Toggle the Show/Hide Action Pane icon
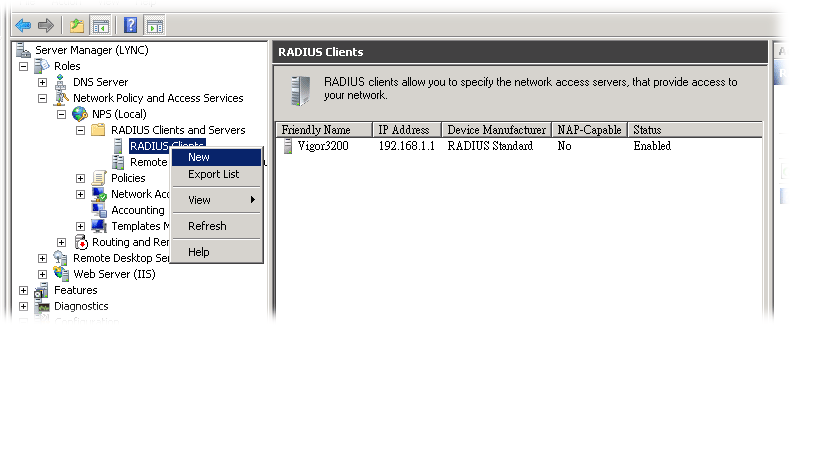 click(x=155, y=25)
